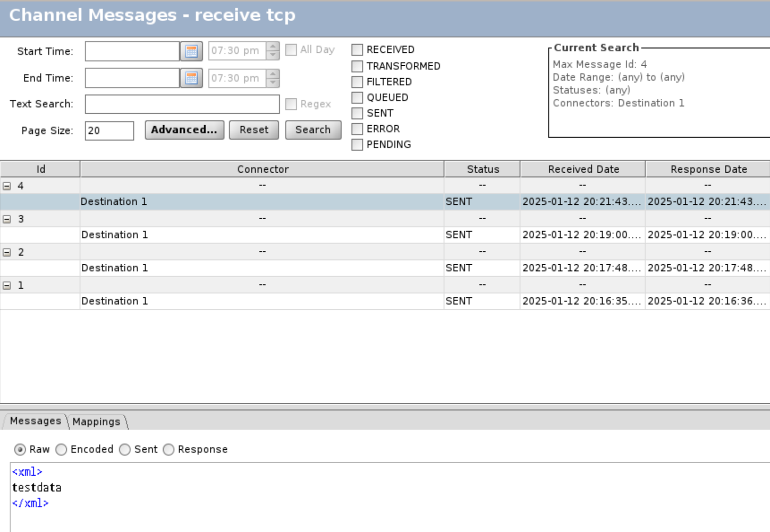This screenshot has height=532, width=770.
Task: Tick the QUEUED status checkbox
Action: pyautogui.click(x=357, y=97)
